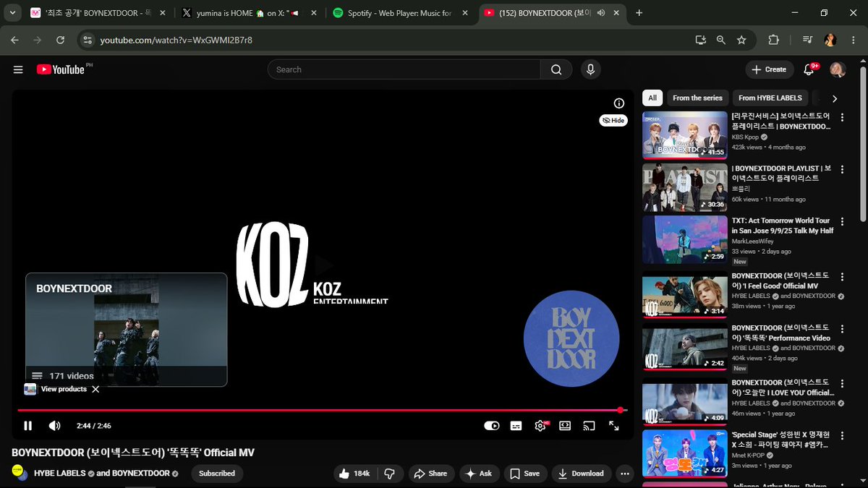Download the video
Screen dimensions: 868x488
(582, 474)
